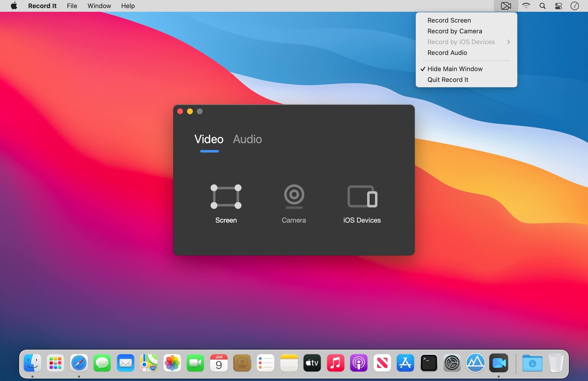Image resolution: width=588 pixels, height=381 pixels.
Task: Open the Help menu dropdown
Action: coord(128,6)
